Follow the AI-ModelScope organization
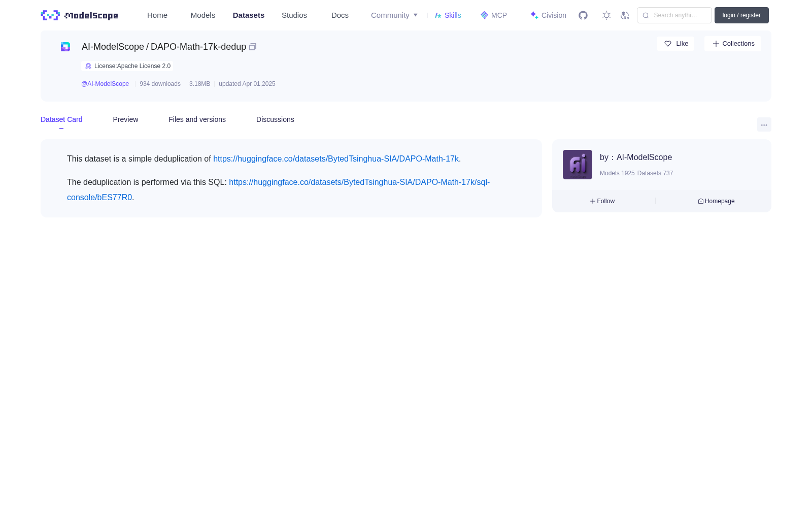 (602, 201)
